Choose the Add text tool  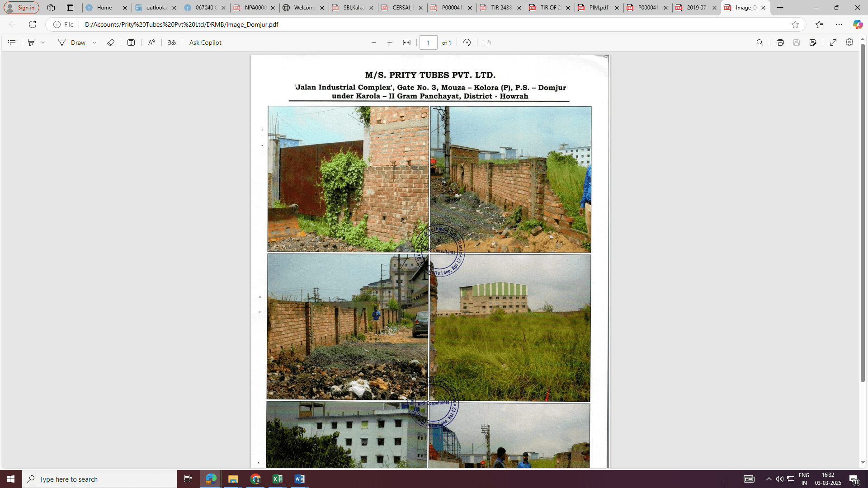click(x=131, y=42)
